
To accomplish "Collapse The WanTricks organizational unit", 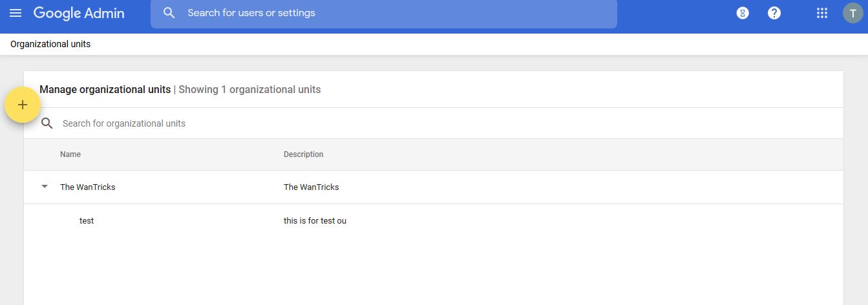I will tap(45, 187).
